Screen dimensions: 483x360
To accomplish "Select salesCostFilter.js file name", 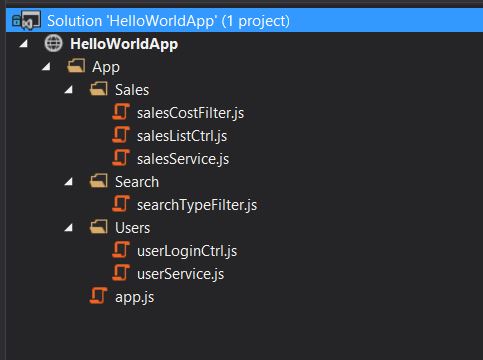I will click(190, 113).
